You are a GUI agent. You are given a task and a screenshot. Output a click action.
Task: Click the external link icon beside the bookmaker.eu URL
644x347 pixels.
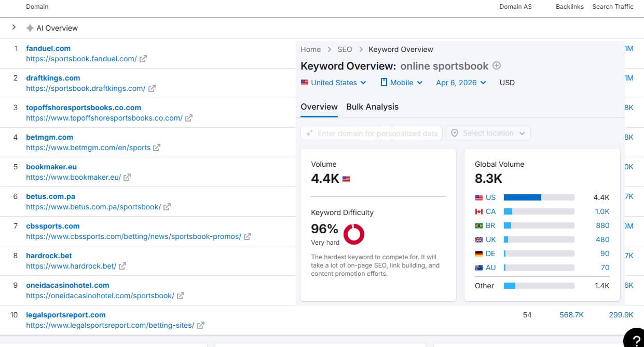127,178
